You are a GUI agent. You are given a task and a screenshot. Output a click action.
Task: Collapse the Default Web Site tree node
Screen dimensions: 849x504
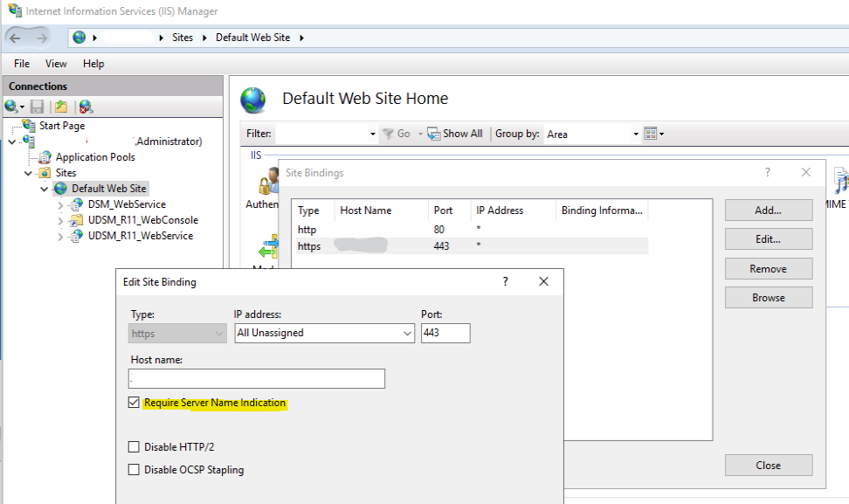coord(45,190)
